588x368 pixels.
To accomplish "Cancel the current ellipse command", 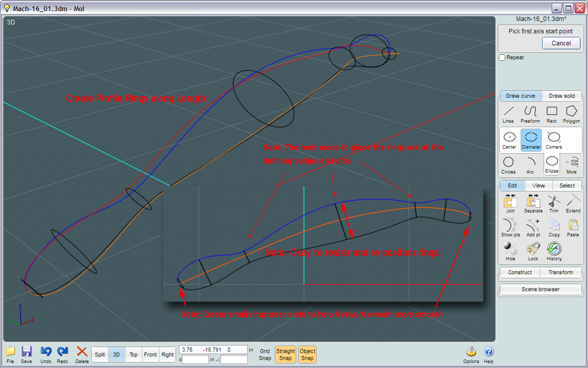I will [x=561, y=43].
